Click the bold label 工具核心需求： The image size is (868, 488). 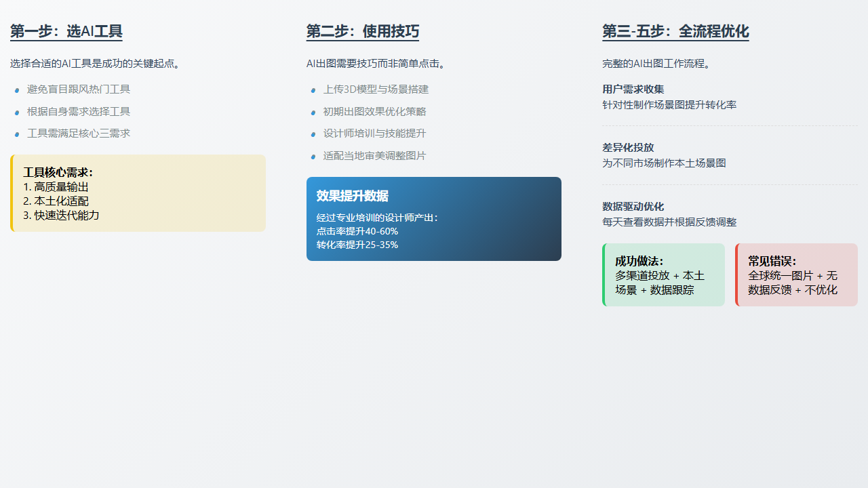[58, 172]
